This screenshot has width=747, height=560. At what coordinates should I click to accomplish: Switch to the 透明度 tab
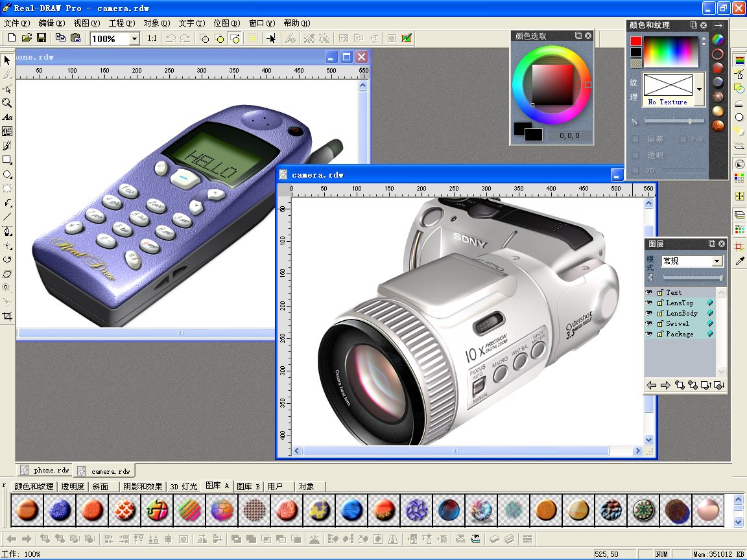point(73,486)
